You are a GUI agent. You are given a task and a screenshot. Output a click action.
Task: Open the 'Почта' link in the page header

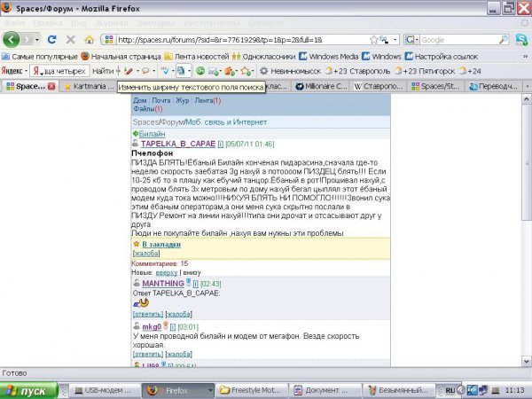pos(160,100)
